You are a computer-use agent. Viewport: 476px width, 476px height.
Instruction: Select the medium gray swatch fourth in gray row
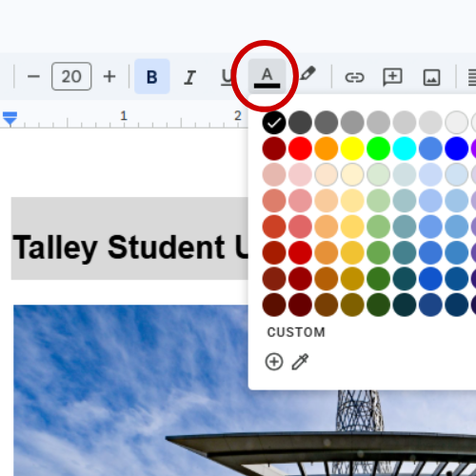coord(352,123)
